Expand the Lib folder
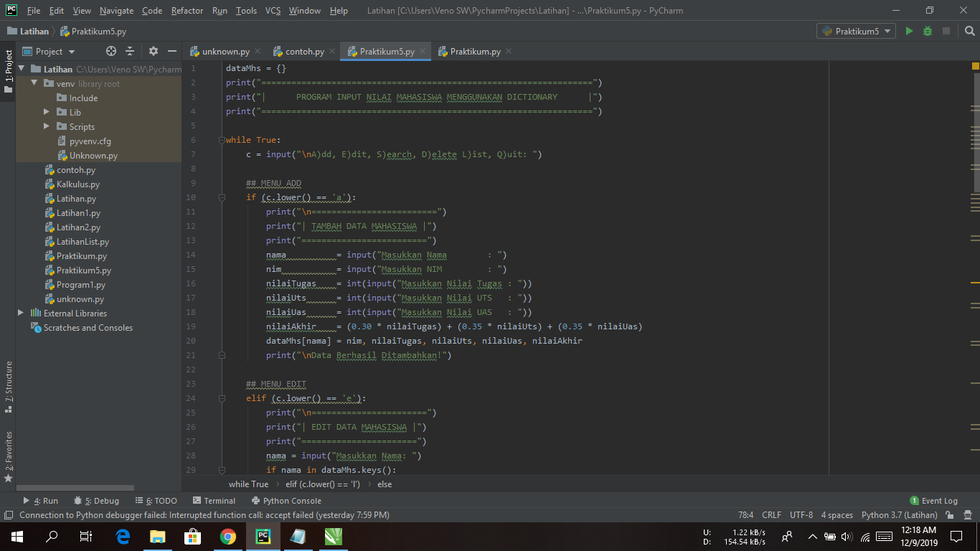This screenshot has height=551, width=980. [47, 113]
